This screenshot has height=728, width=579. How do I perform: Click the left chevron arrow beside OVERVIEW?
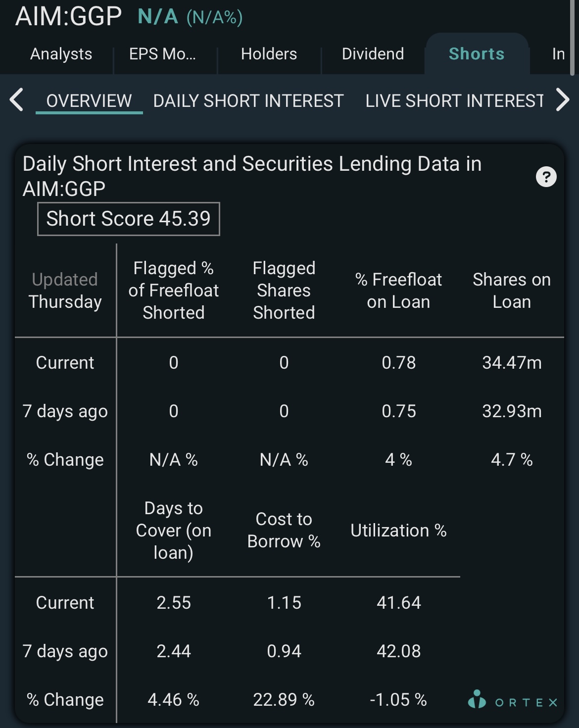click(x=16, y=100)
